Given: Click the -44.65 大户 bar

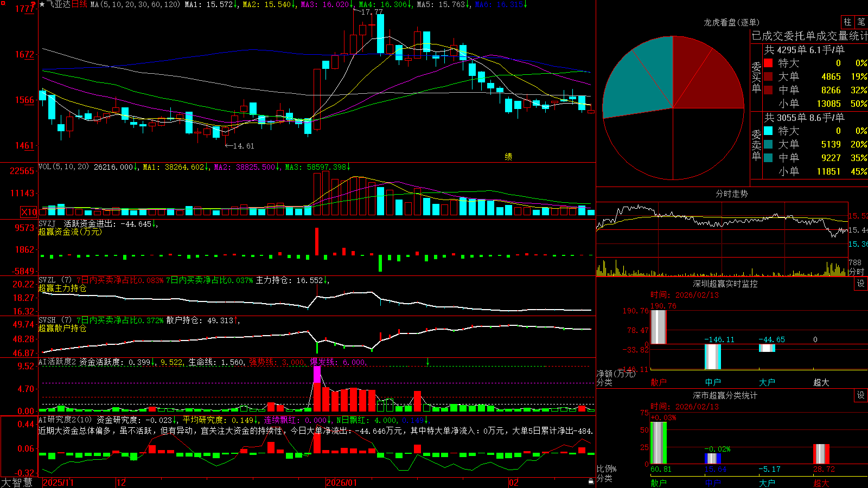Looking at the screenshot, I should [x=767, y=348].
